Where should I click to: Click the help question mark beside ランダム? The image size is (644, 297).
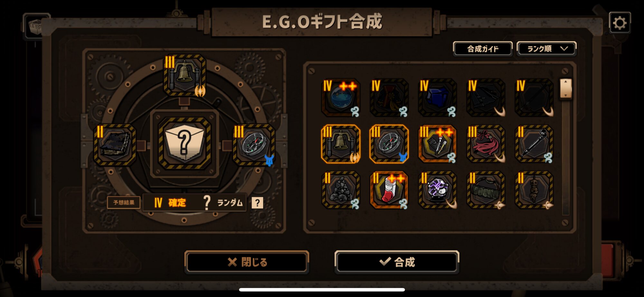pyautogui.click(x=257, y=203)
